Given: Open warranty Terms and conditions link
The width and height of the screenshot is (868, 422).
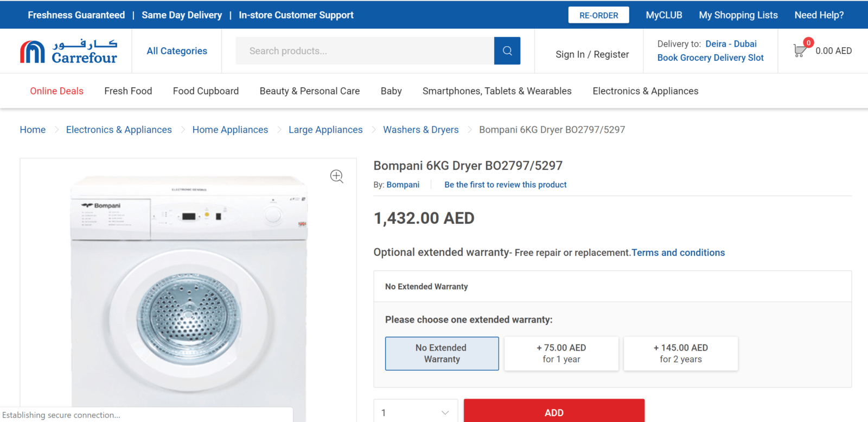Looking at the screenshot, I should tap(678, 253).
